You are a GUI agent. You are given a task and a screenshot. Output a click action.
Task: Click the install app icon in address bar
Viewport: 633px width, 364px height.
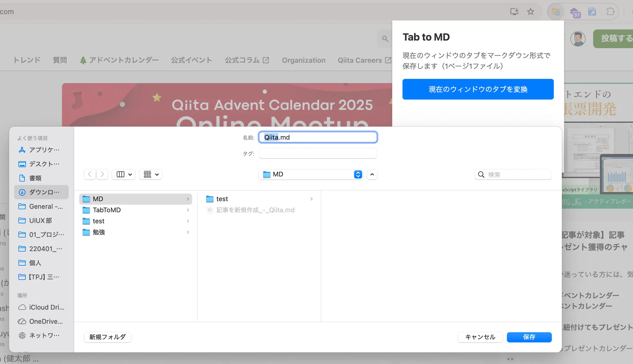[x=514, y=12]
